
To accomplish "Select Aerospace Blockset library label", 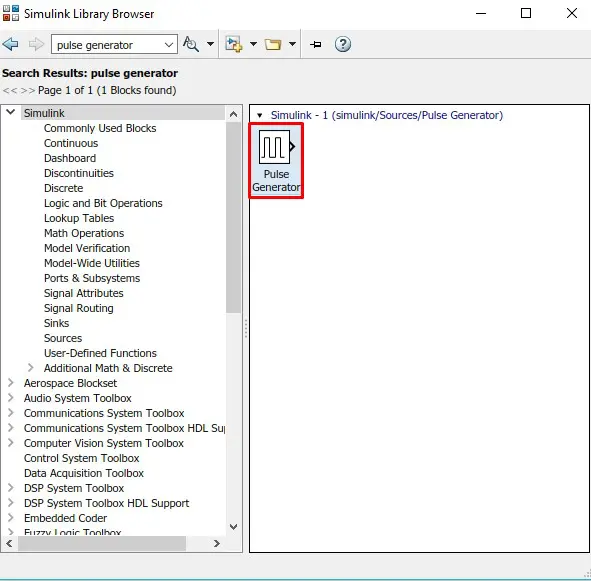I will click(70, 383).
